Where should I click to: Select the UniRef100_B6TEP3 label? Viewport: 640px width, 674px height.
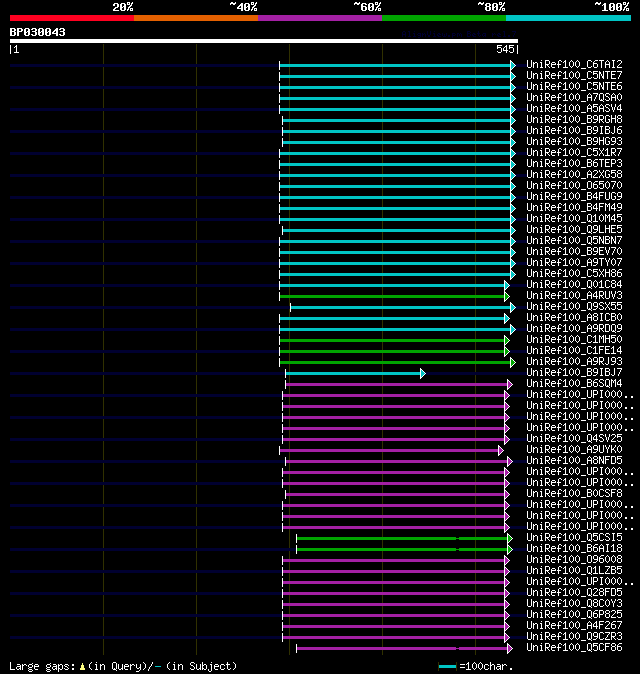coord(574,163)
